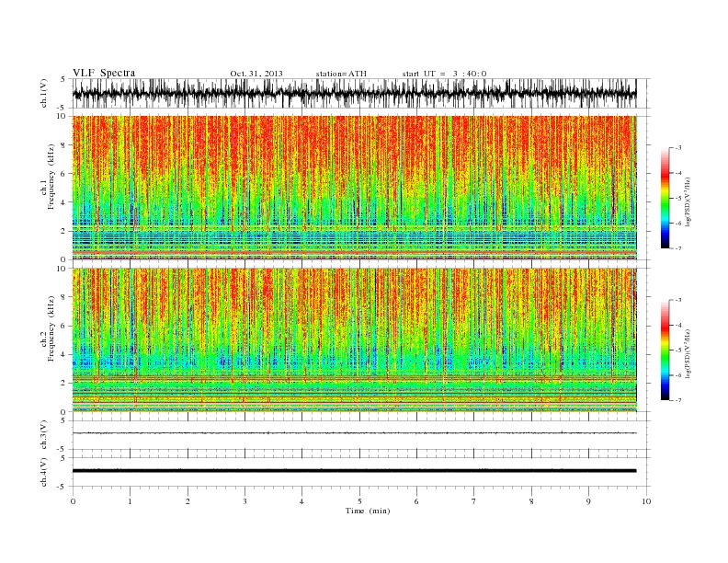Viewport: 728px width, 563px height.
Task: Click time axis tick label '5'
Action: click(359, 501)
